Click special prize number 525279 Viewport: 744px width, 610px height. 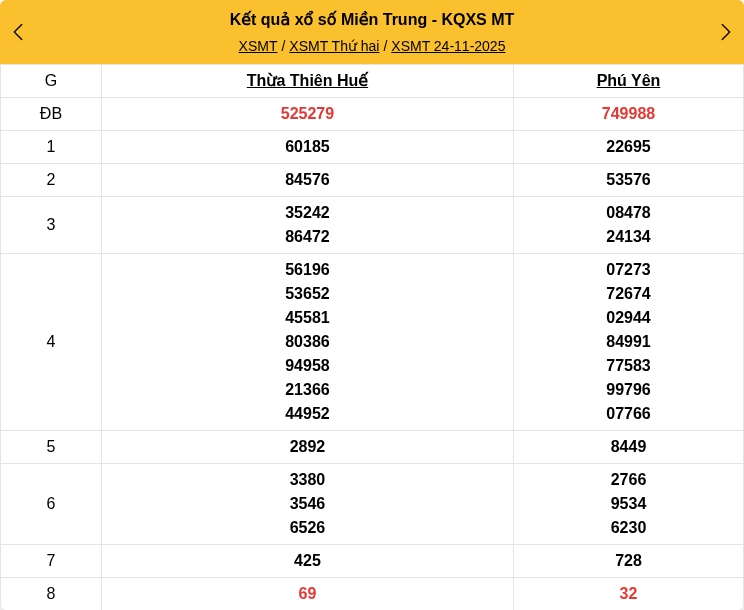[307, 114]
